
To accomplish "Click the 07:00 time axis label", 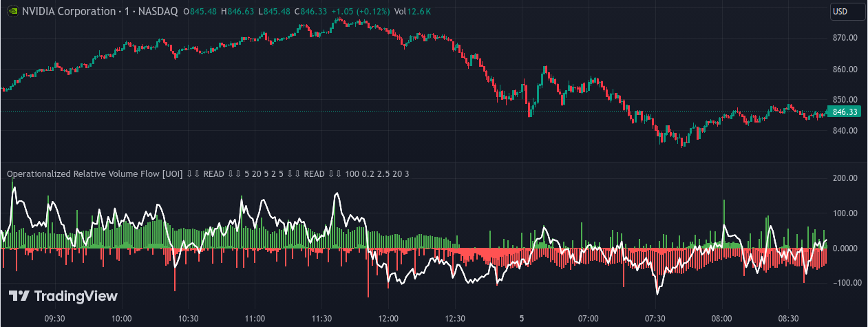I will pyautogui.click(x=589, y=319).
